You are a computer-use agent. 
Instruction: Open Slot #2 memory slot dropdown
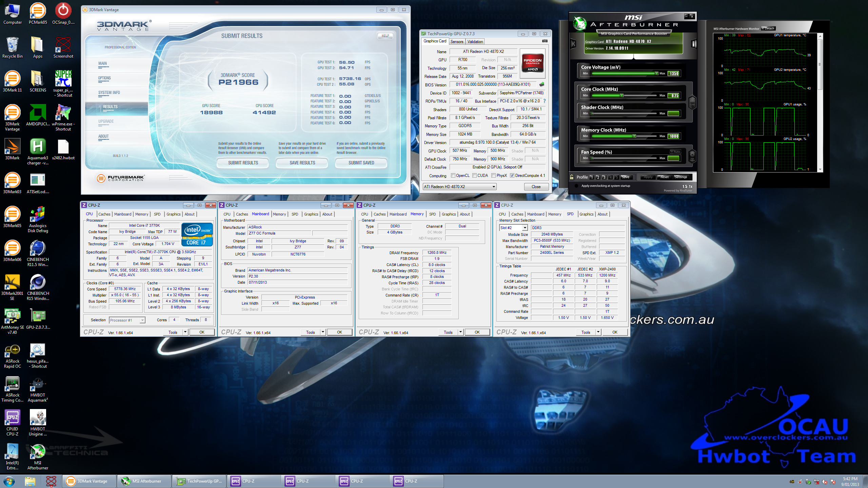pos(513,228)
